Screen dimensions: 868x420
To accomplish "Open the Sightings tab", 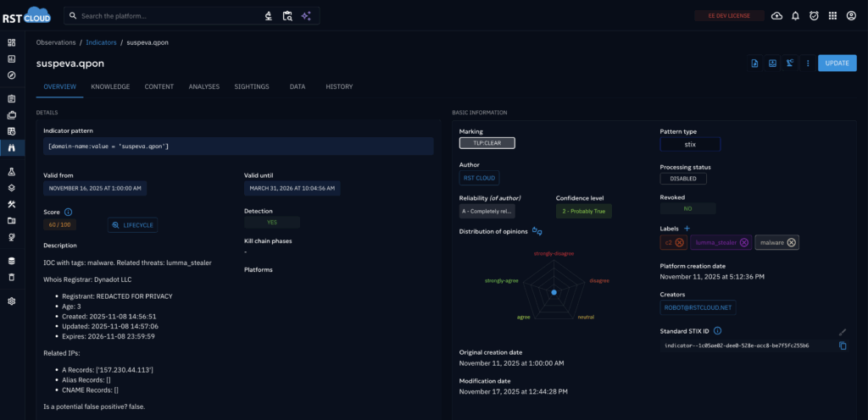I will click(252, 86).
